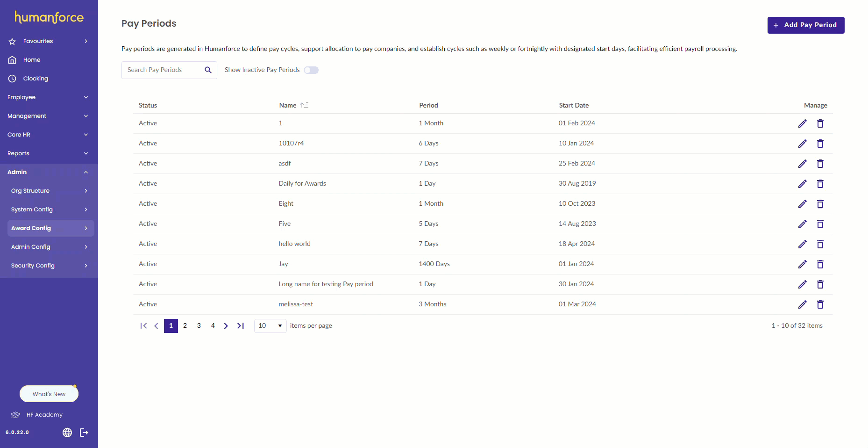Viewport: 868px width, 448px height.
Task: Collapse the Admin section
Action: 49,172
